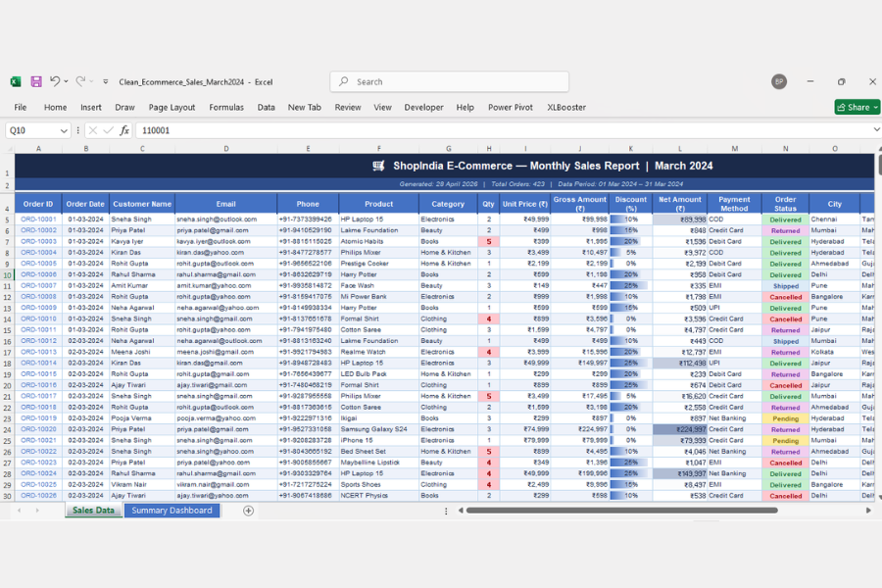Image resolution: width=882 pixels, height=588 pixels.
Task: Click the vertical scrollbar thumb
Action: coord(879,165)
